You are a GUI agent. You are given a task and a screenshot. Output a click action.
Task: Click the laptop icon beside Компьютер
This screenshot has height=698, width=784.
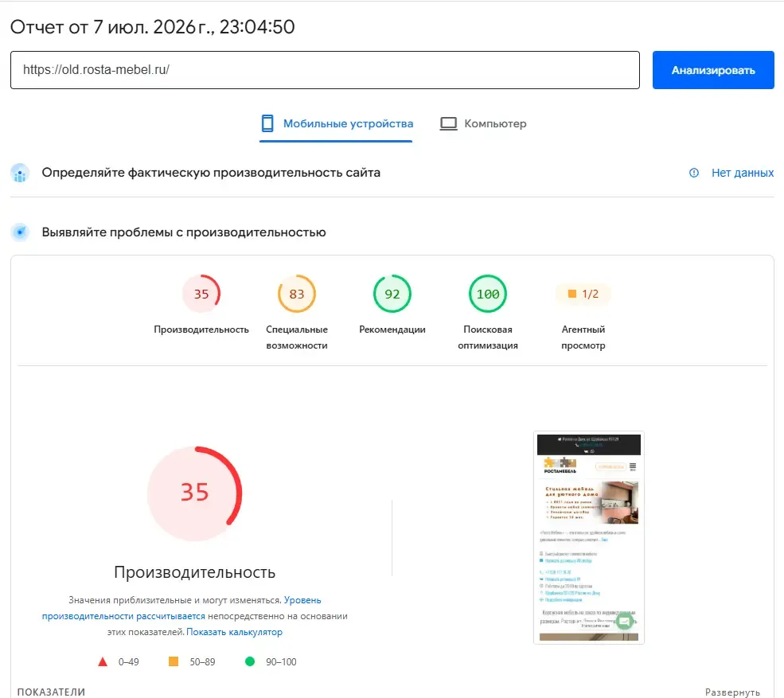(x=448, y=123)
